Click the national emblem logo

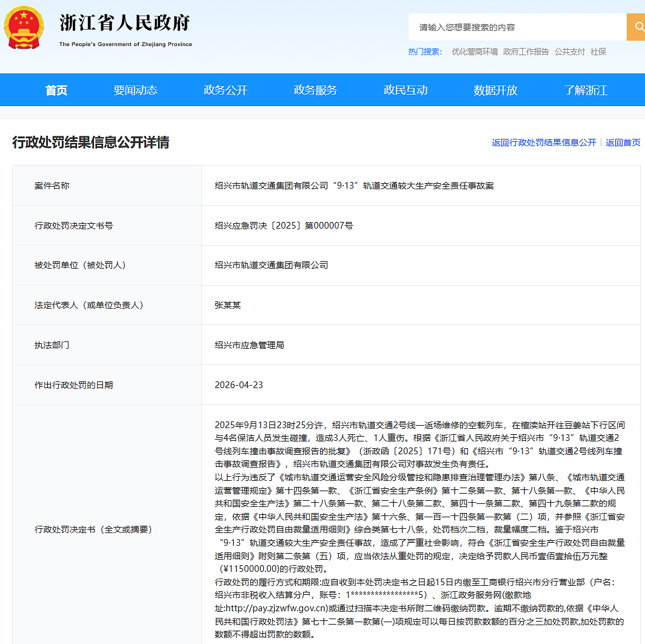[24, 27]
